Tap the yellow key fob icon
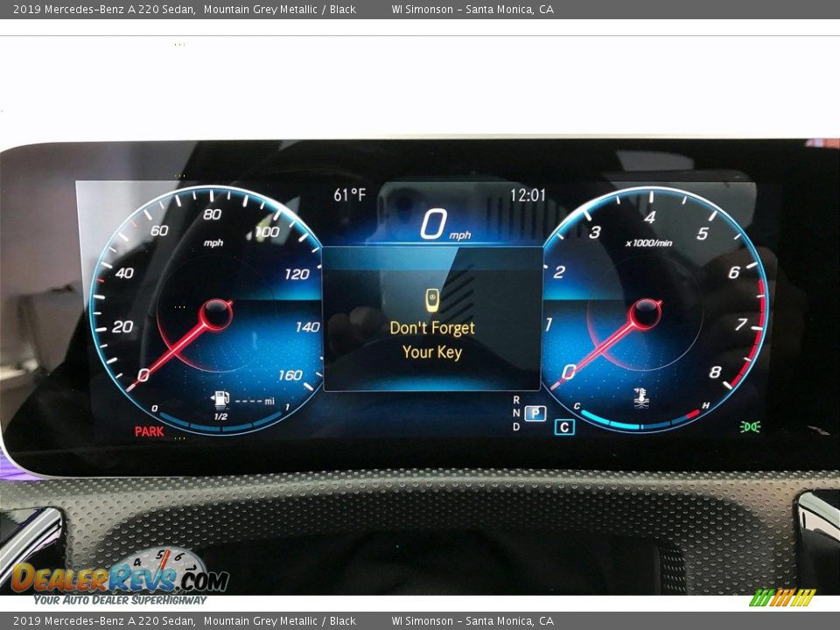Image resolution: width=840 pixels, height=630 pixels. (432, 299)
